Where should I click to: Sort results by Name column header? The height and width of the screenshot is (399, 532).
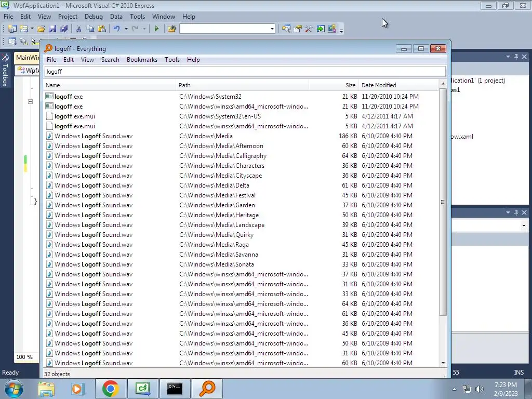[x=110, y=85]
